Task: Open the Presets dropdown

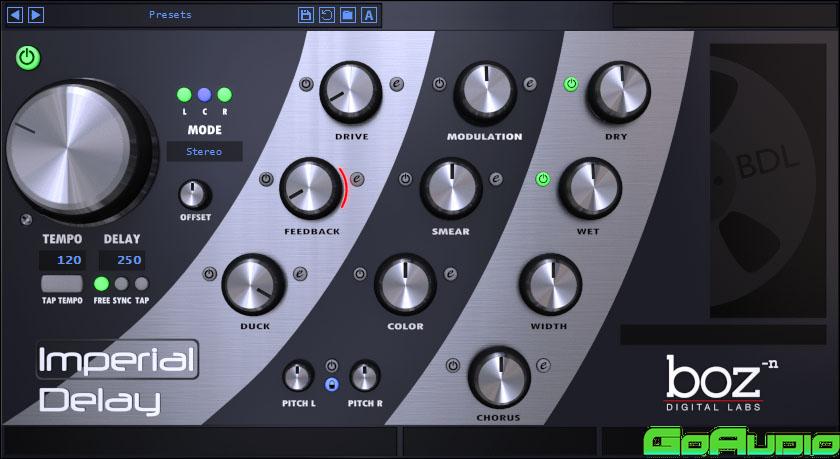Action: pos(170,15)
